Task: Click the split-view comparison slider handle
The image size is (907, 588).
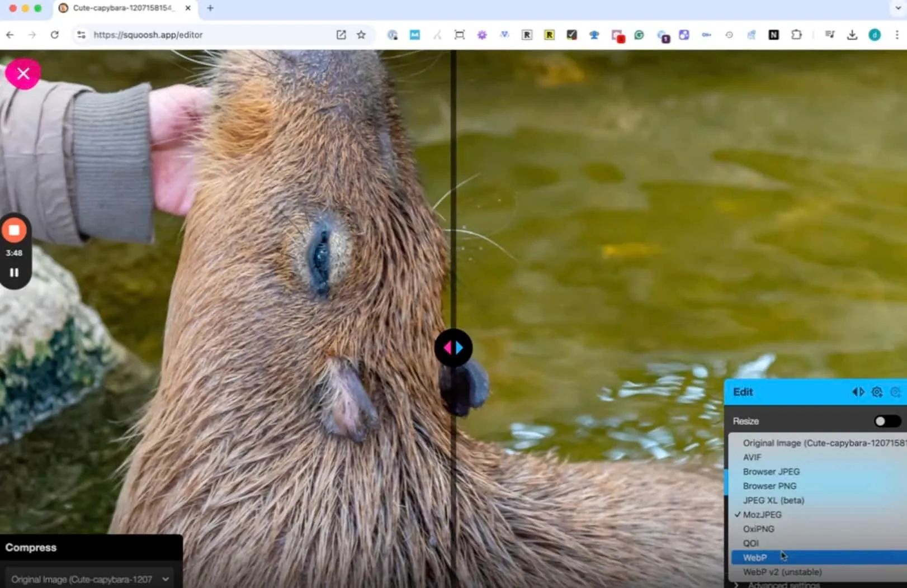Action: tap(453, 348)
